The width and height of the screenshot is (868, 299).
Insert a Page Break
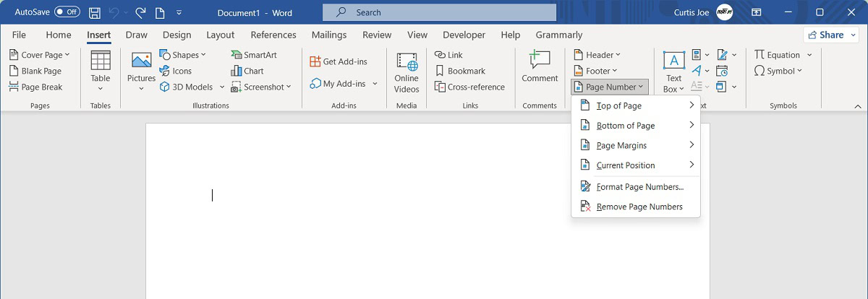pyautogui.click(x=36, y=87)
